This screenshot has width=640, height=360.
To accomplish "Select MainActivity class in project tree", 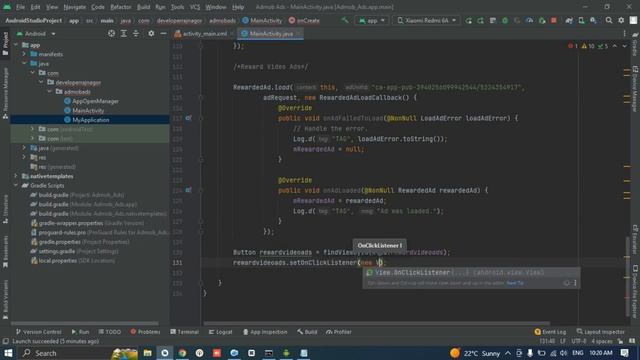I will (84, 110).
